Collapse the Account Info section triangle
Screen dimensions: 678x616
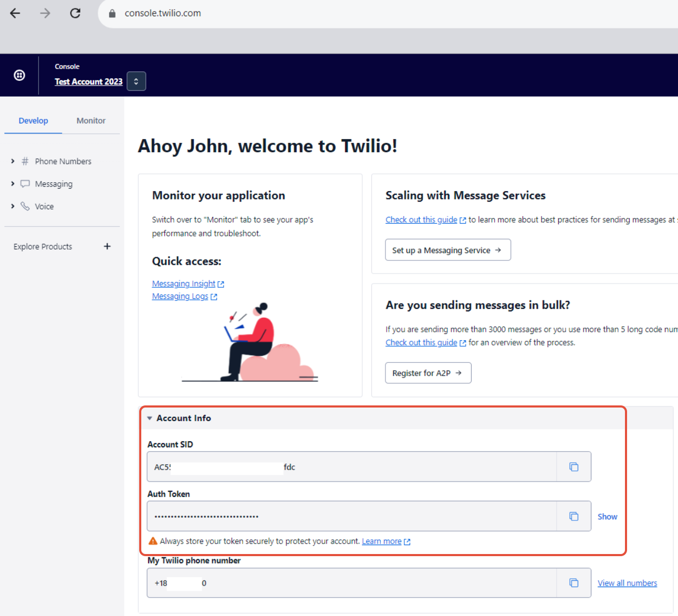point(150,418)
